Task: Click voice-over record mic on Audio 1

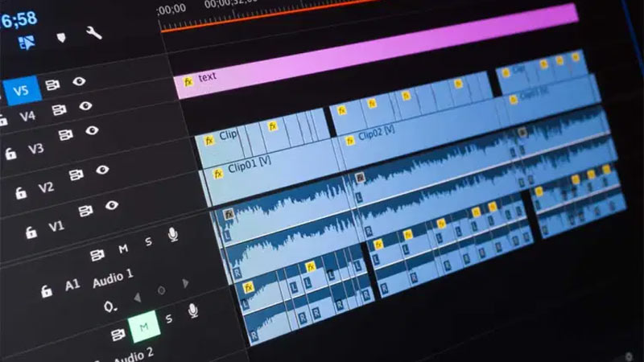Action: pos(172,234)
